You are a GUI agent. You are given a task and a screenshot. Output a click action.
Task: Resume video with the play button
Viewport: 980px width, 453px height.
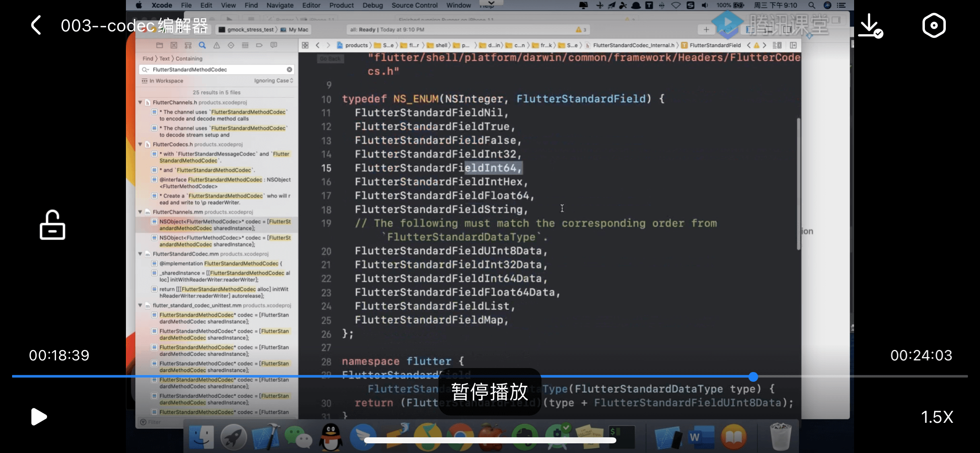tap(39, 416)
